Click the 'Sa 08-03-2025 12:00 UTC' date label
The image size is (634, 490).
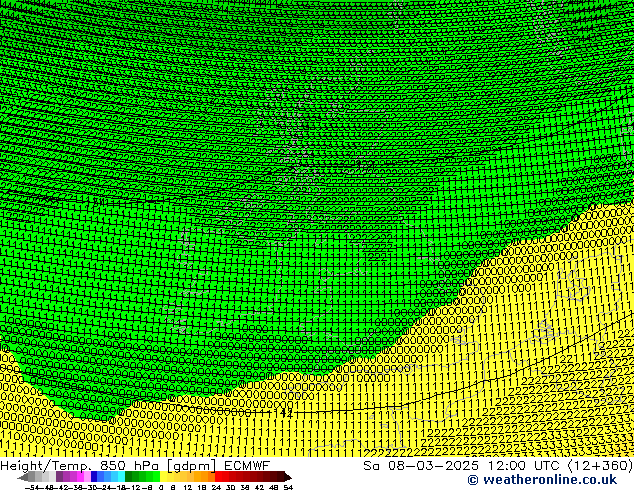tap(463, 465)
